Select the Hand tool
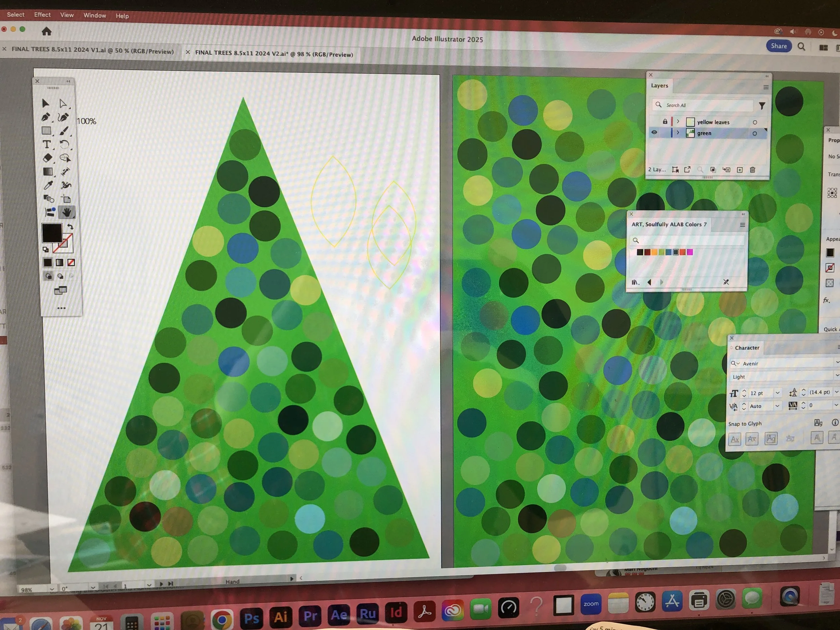 (x=67, y=212)
